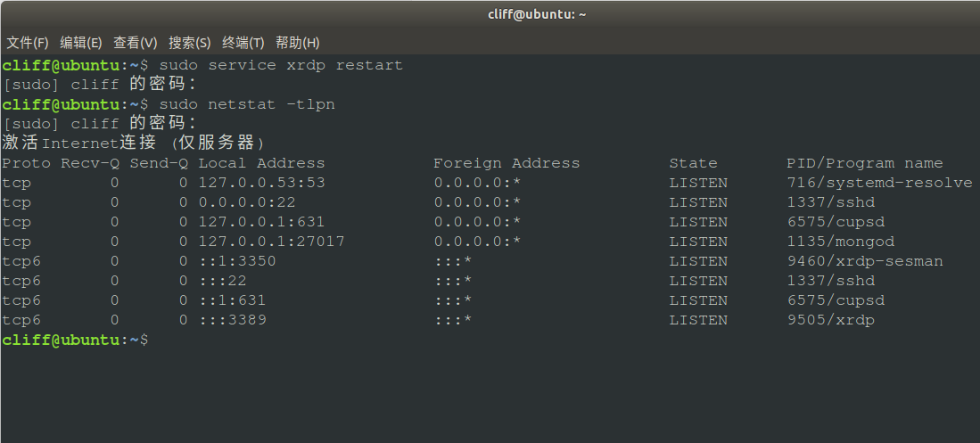Image resolution: width=980 pixels, height=443 pixels.
Task: Click program name 9505/xrdp
Action: coord(830,320)
